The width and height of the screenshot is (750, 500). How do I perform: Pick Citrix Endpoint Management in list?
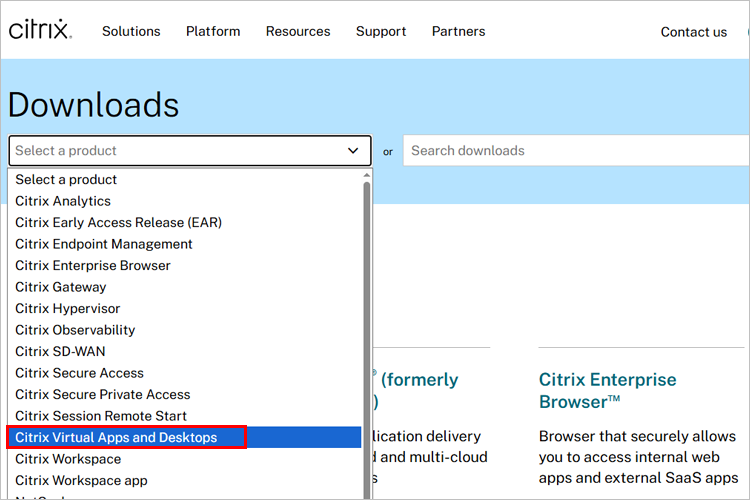104,244
